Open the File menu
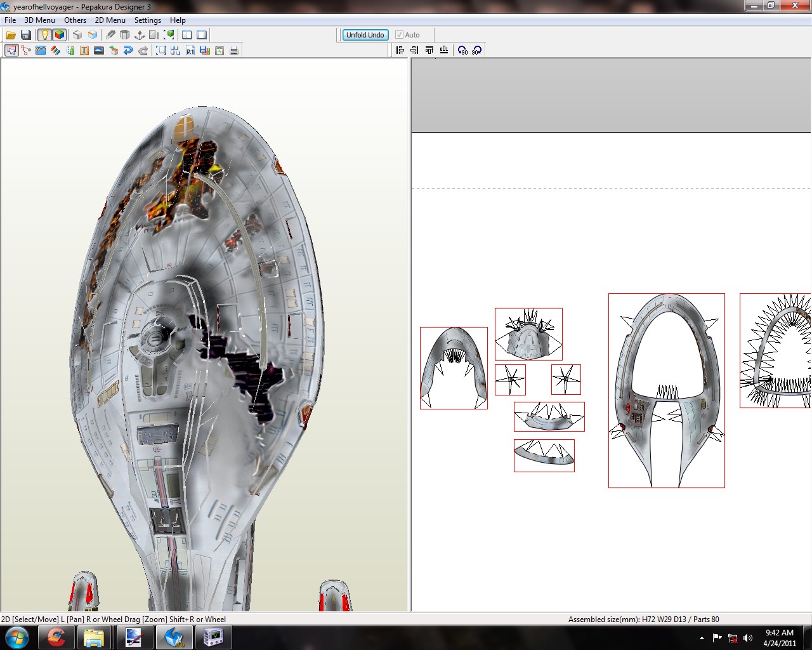 point(10,20)
